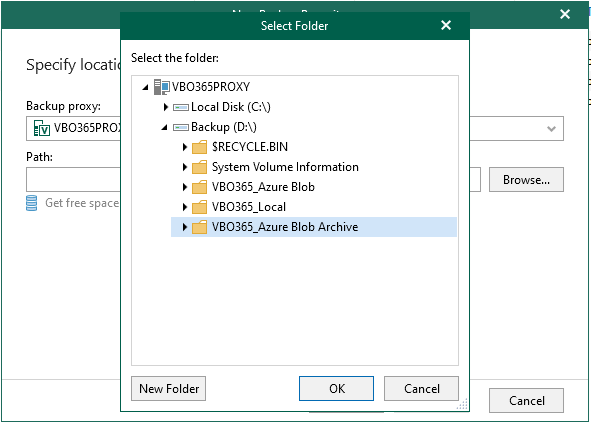Confirm folder selection with OK
Viewport: 591px width, 423px height.
(x=337, y=389)
